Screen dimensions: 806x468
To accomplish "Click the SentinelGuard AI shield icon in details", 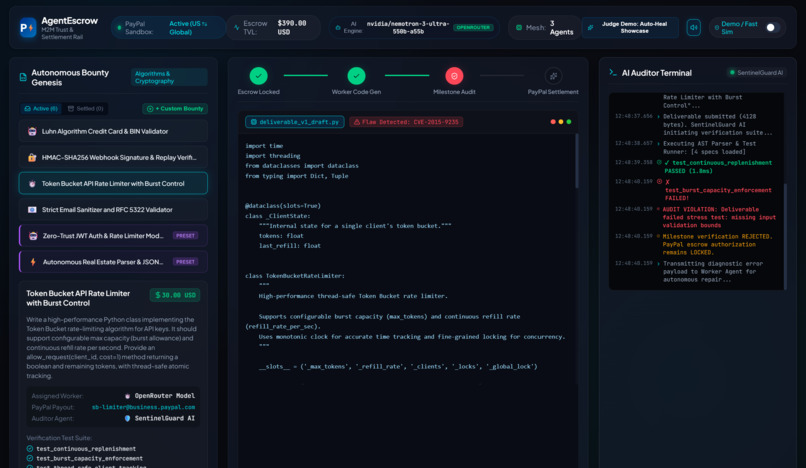I will [x=127, y=419].
